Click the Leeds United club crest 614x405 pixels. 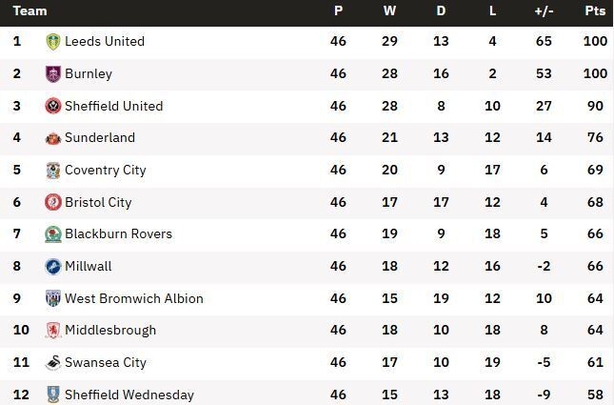(53, 42)
